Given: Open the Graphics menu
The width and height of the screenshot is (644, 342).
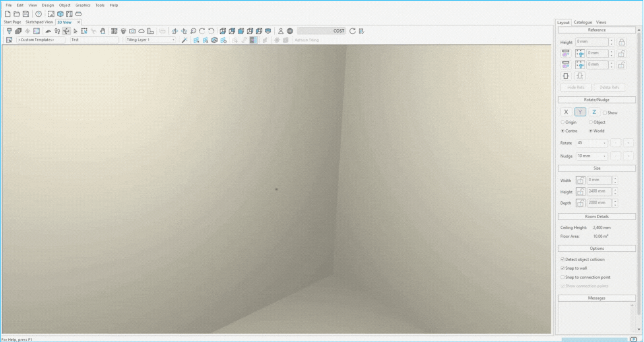Looking at the screenshot, I should pyautogui.click(x=83, y=5).
